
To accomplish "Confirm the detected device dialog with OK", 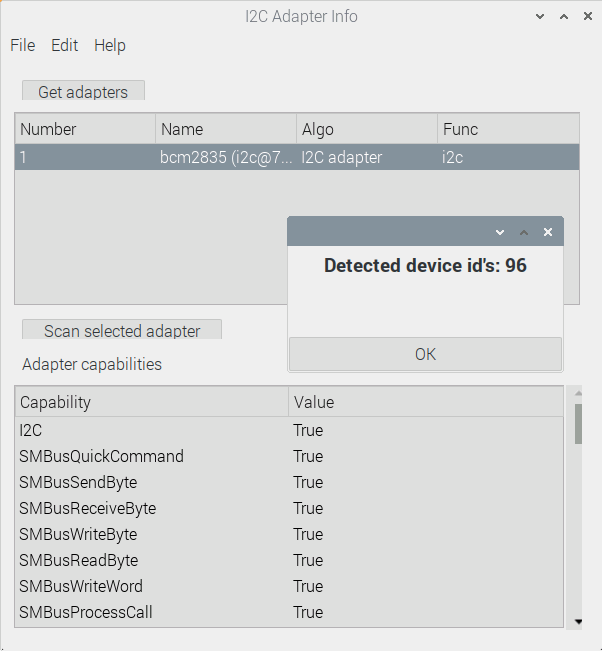I will (x=425, y=354).
